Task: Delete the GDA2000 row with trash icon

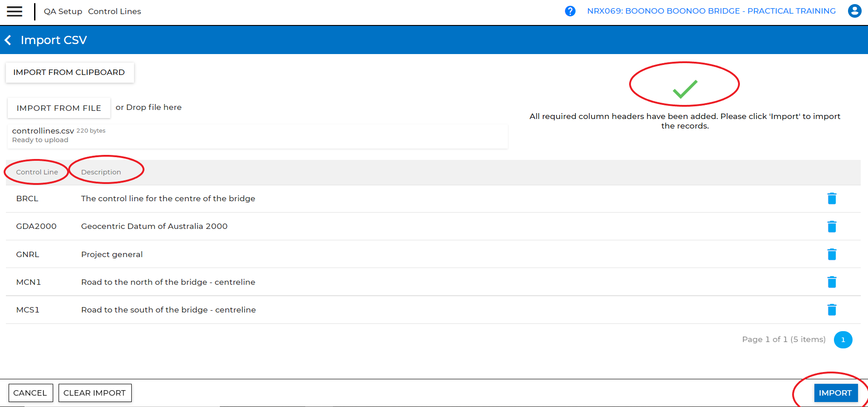Action: [832, 227]
